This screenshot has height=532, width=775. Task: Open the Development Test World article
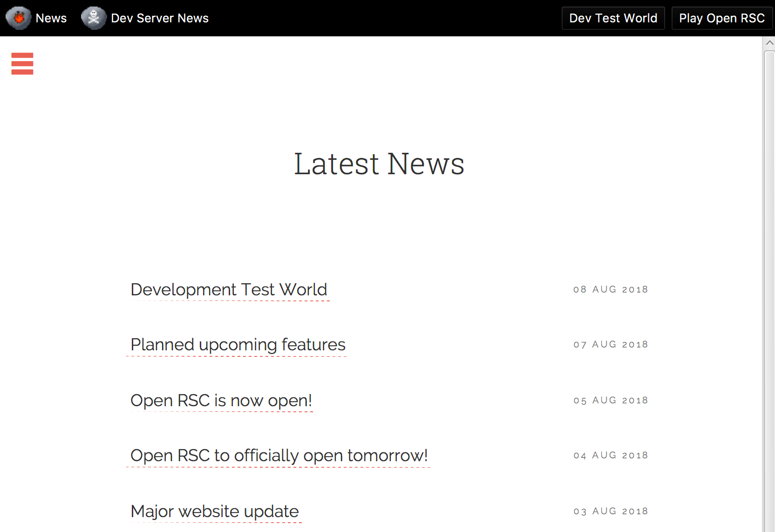[x=229, y=290]
